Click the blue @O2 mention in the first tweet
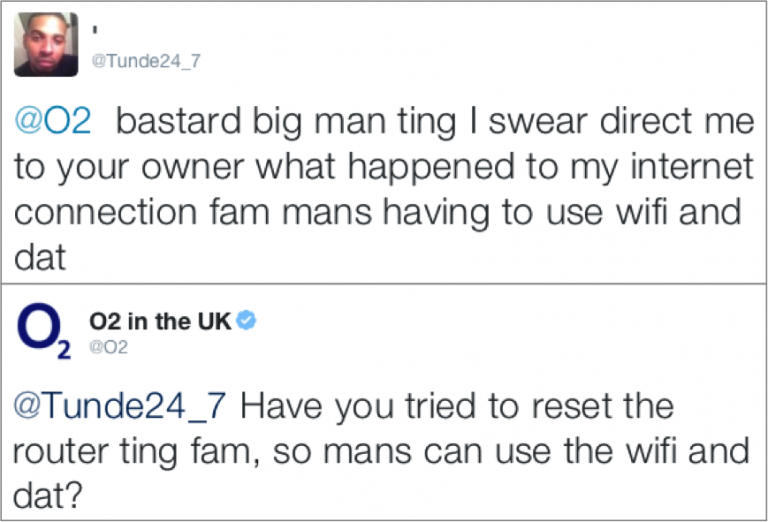This screenshot has height=522, width=768. (53, 122)
